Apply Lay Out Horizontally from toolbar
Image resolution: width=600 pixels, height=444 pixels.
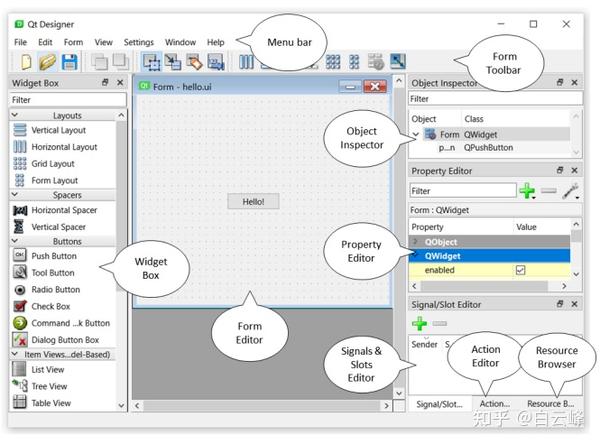(x=246, y=62)
